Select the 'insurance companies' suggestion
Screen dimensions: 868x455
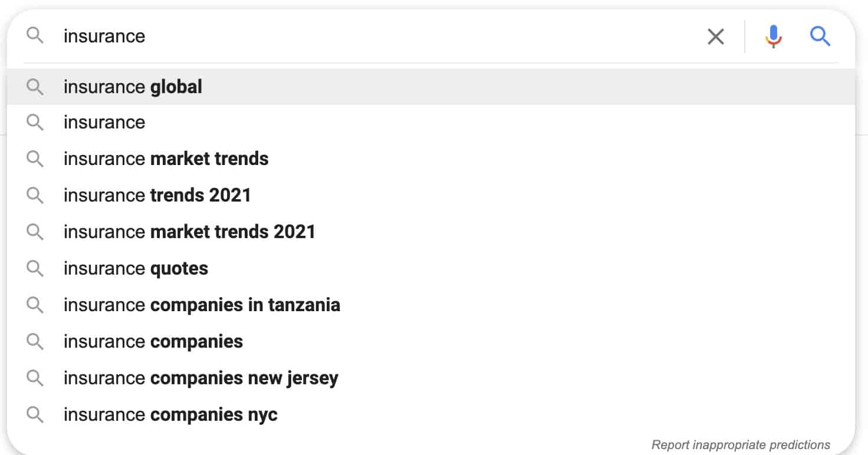click(152, 341)
